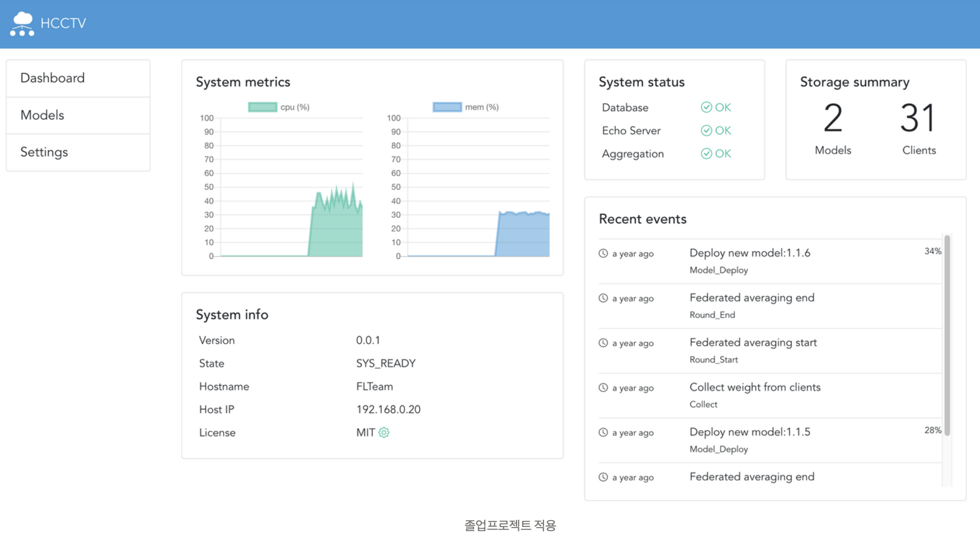
Task: Click clock icon beside Federated averaging start
Action: [x=603, y=343]
